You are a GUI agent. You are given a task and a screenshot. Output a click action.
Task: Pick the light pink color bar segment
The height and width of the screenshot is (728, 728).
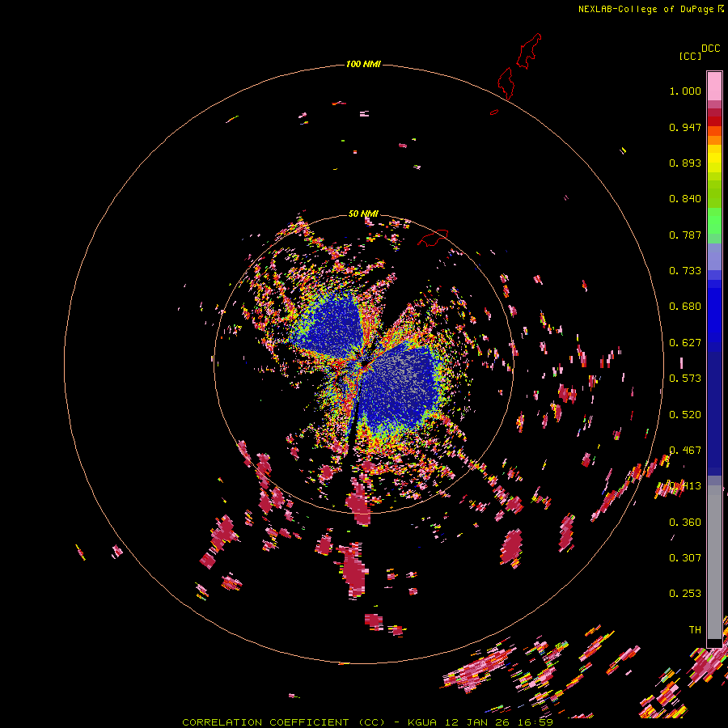pyautogui.click(x=714, y=87)
